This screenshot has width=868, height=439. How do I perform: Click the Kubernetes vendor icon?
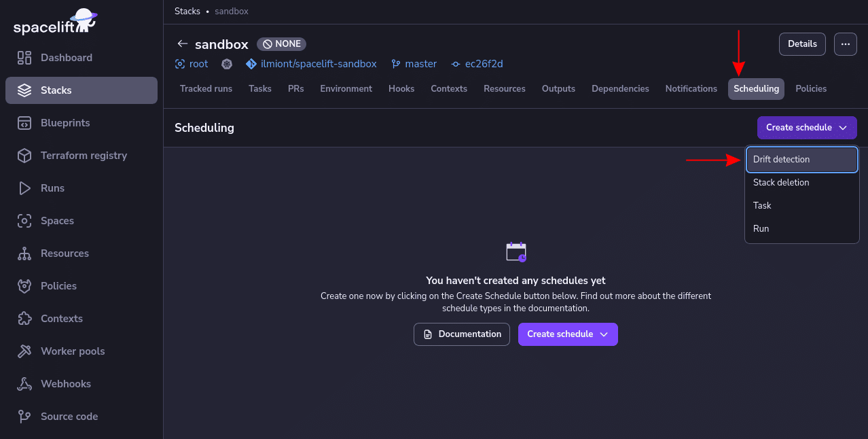227,64
